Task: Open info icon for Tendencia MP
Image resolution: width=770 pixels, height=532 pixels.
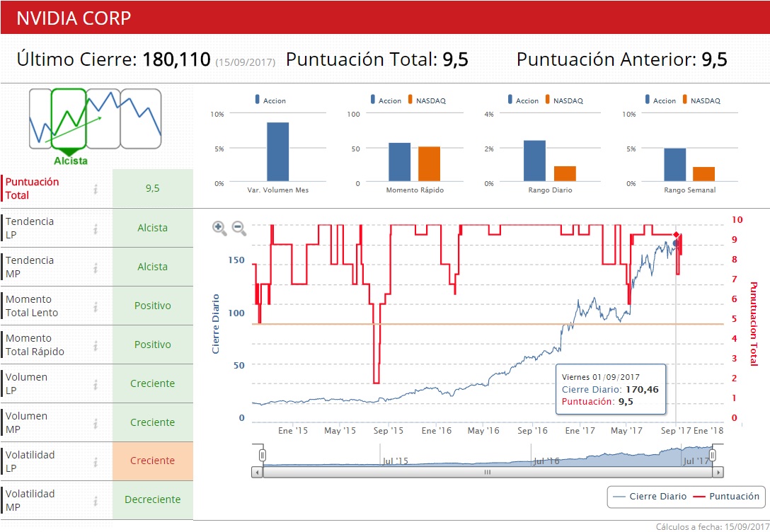Action: (x=96, y=267)
